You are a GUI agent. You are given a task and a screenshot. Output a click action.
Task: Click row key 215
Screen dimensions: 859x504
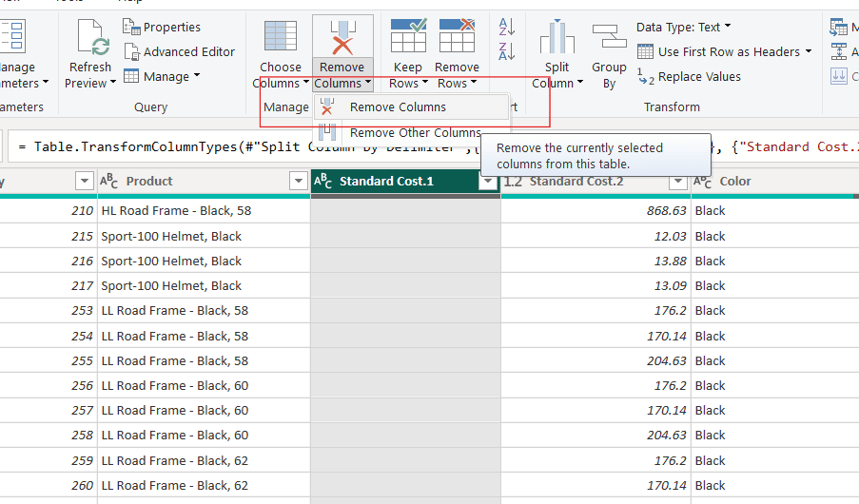click(82, 236)
